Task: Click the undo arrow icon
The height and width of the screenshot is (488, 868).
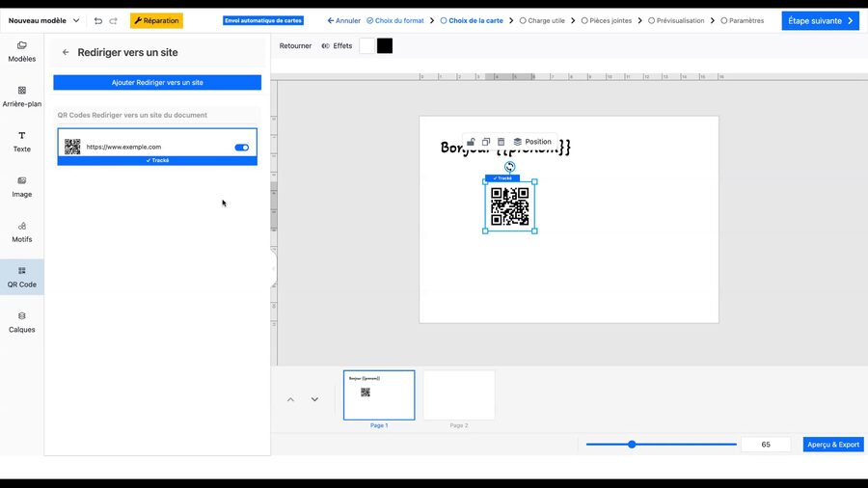Action: pos(98,21)
